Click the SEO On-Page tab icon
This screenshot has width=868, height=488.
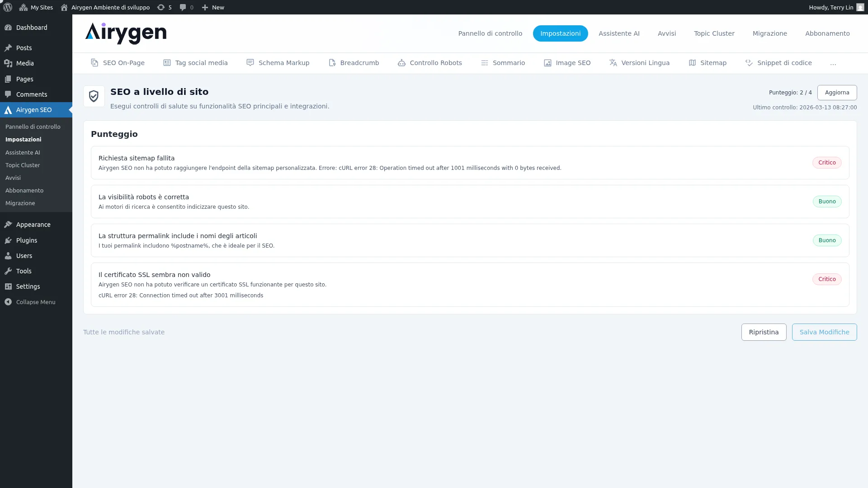[94, 63]
